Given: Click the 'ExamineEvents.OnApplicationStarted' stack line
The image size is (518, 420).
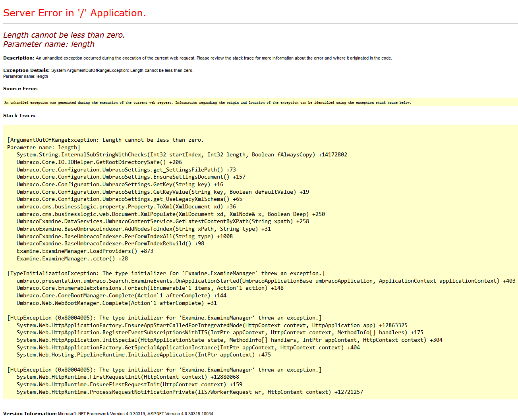Looking at the screenshot, I should point(266,281).
